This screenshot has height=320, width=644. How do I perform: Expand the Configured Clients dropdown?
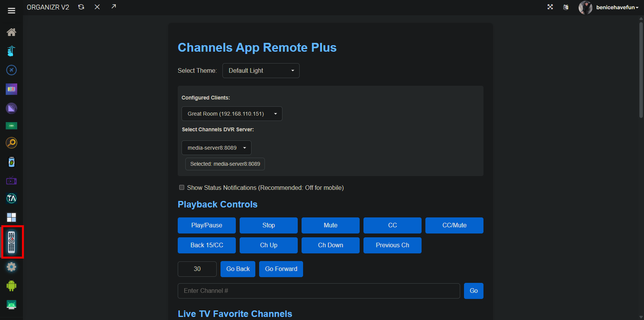[232, 114]
